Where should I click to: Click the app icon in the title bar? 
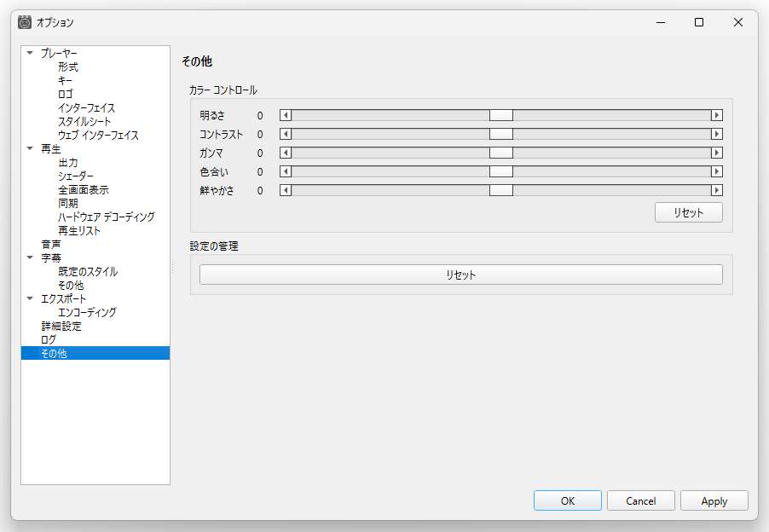click(x=25, y=22)
